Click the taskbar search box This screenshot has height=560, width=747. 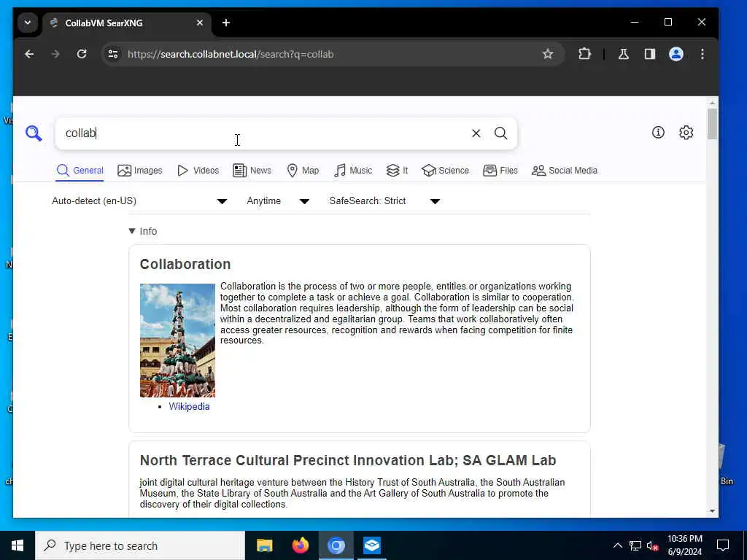140,545
